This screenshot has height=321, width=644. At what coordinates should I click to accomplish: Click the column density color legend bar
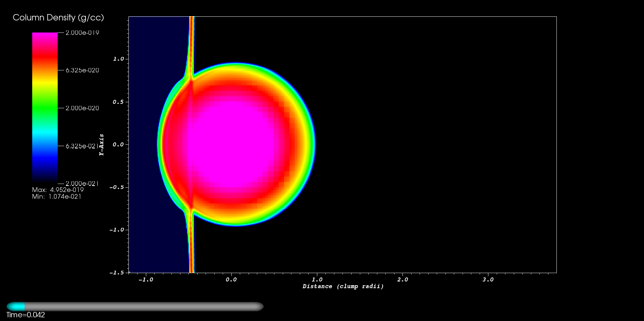[x=45, y=108]
